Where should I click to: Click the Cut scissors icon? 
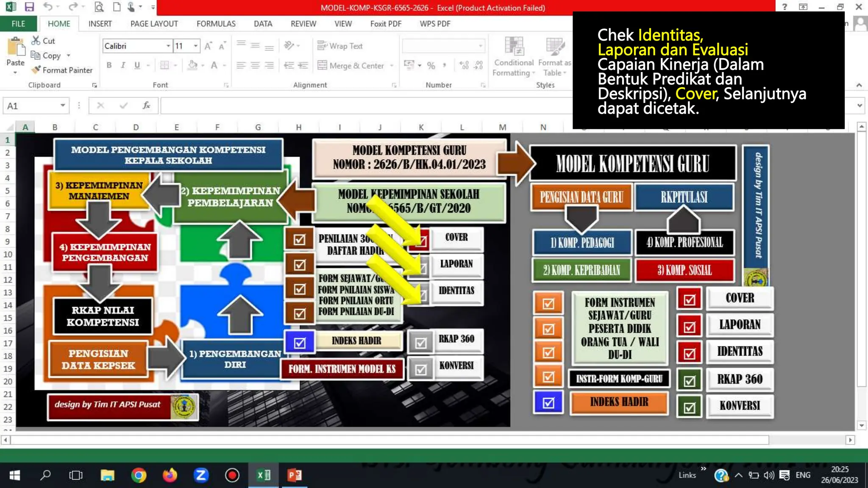(36, 41)
